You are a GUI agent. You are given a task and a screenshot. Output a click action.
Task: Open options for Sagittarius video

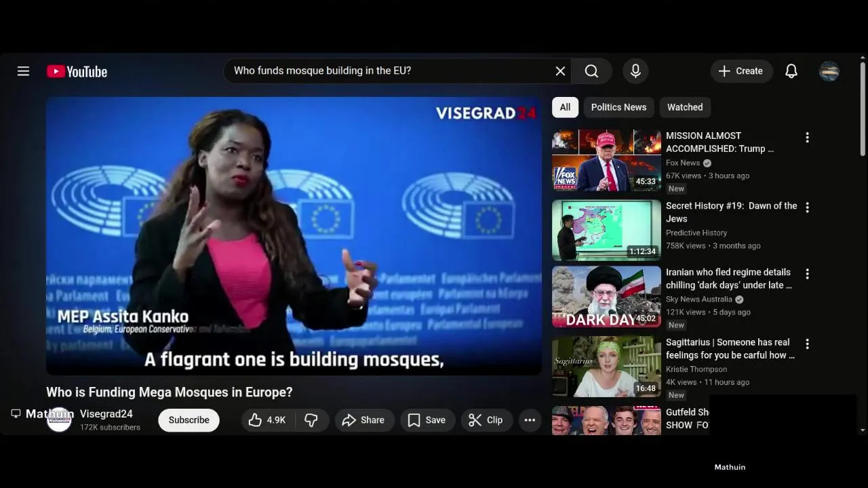pos(807,344)
